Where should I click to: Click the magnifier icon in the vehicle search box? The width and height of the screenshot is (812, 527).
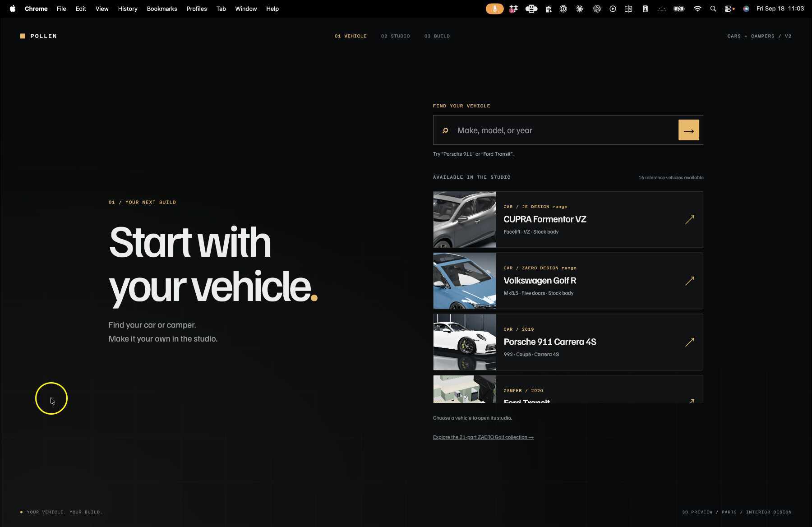click(x=445, y=130)
